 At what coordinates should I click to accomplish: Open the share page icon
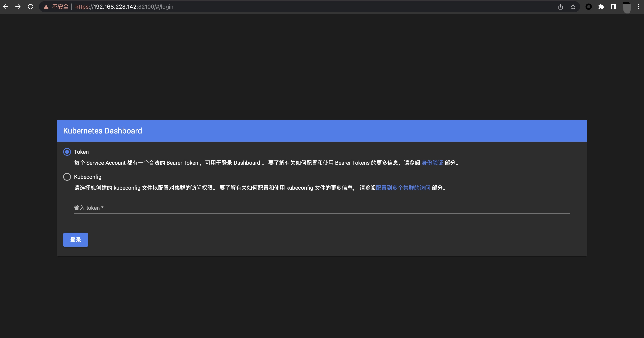coord(561,7)
